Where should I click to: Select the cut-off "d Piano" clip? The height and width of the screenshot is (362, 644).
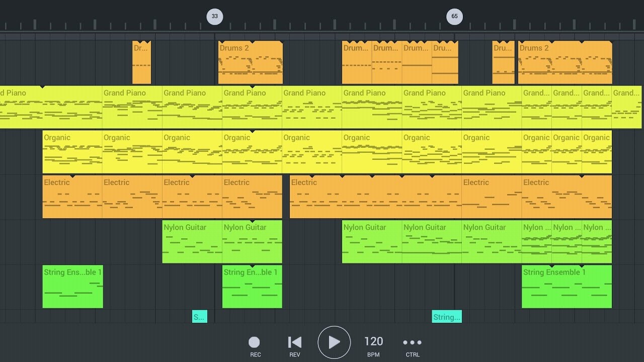pyautogui.click(x=51, y=107)
